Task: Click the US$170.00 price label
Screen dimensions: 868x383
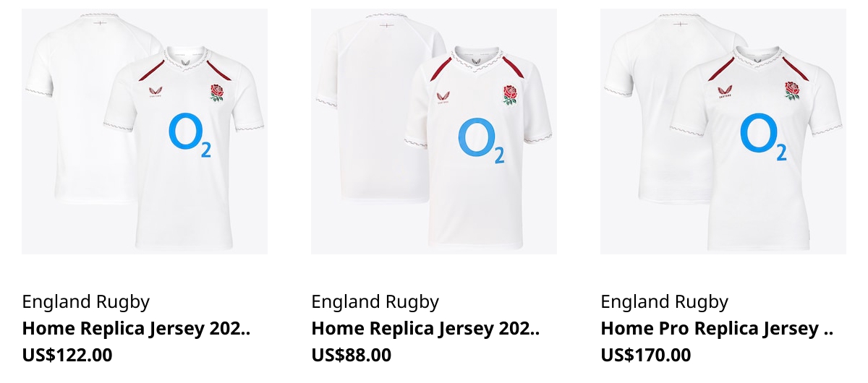Action: pyautogui.click(x=646, y=356)
